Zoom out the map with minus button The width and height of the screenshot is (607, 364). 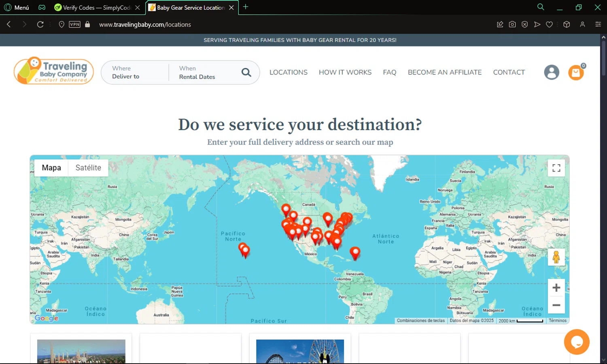point(556,305)
